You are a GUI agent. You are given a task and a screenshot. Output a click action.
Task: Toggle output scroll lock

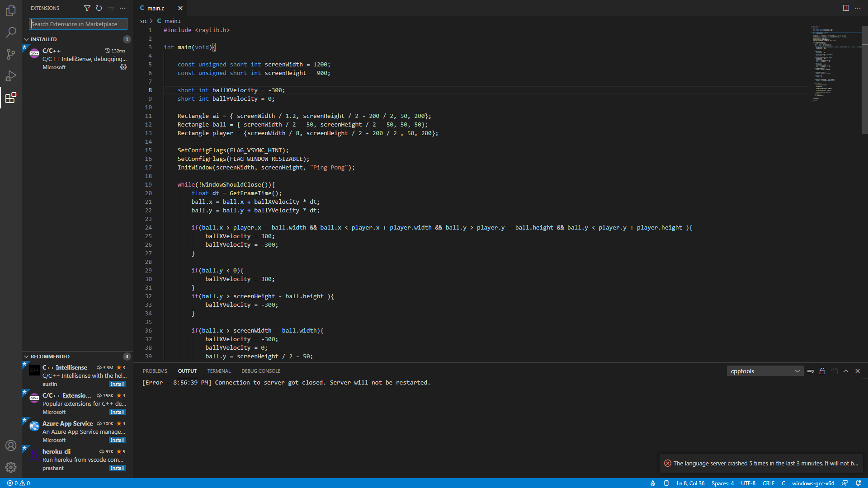822,371
